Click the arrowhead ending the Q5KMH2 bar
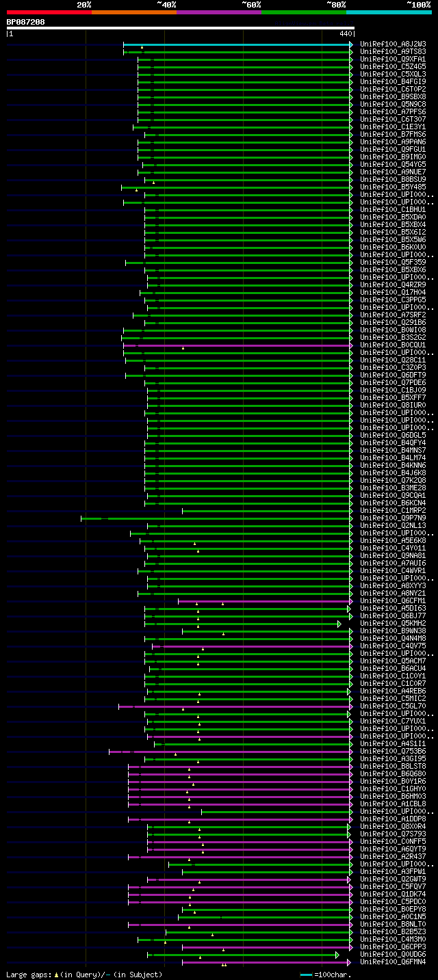Viewport: 438px width, 980px height. click(339, 624)
